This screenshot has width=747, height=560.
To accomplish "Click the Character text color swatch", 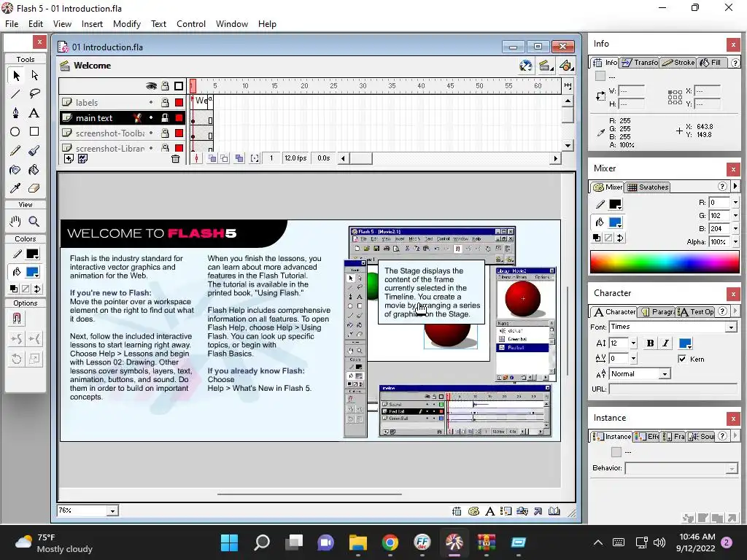I will point(685,343).
